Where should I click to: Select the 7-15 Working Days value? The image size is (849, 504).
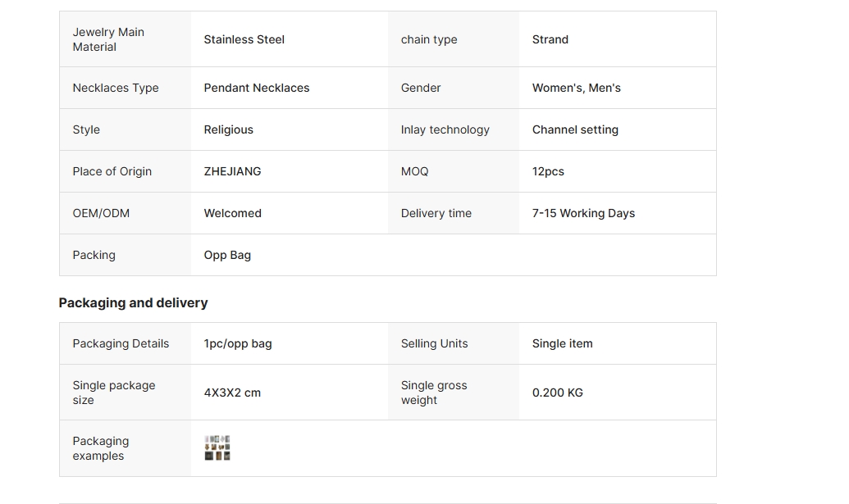[x=583, y=213]
